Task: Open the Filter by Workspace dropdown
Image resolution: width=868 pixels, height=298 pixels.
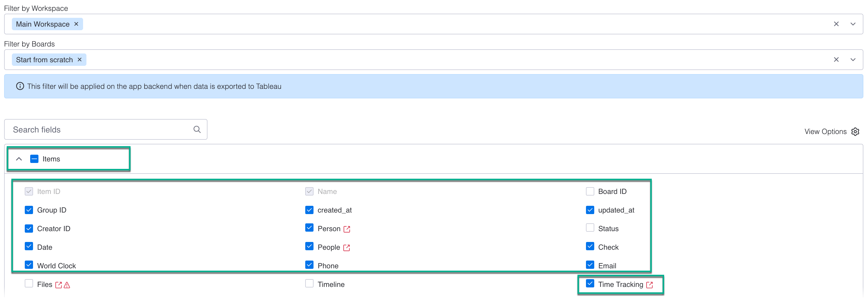Action: click(x=853, y=24)
